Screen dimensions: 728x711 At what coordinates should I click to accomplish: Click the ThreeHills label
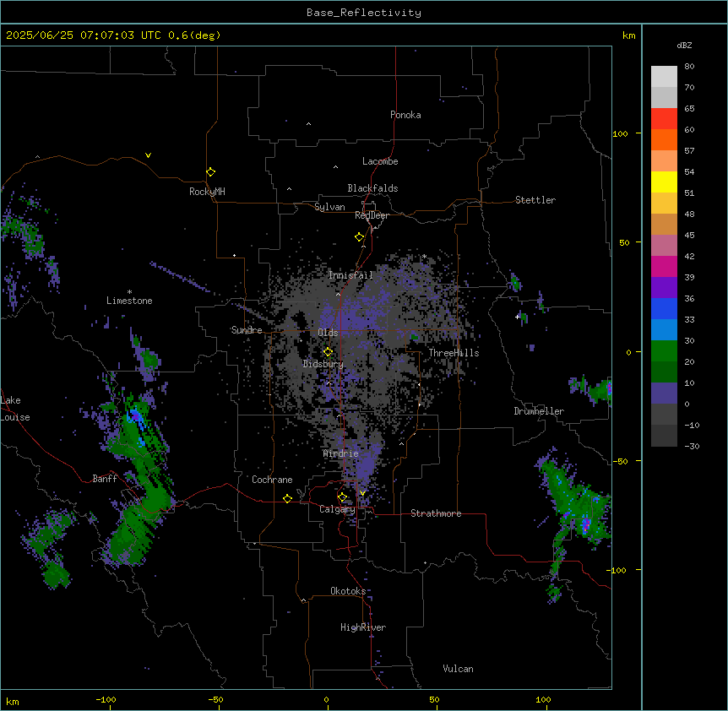click(454, 353)
